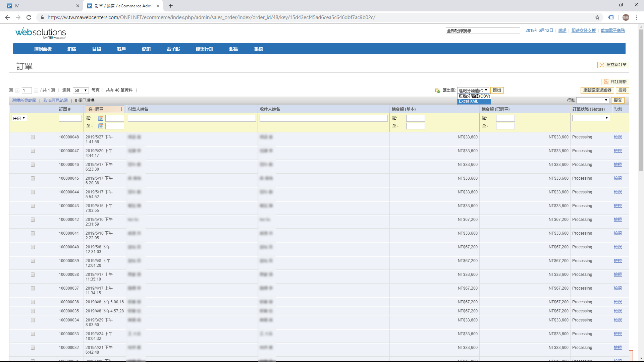
Task: Click the 提交 submit button
Action: pyautogui.click(x=618, y=100)
